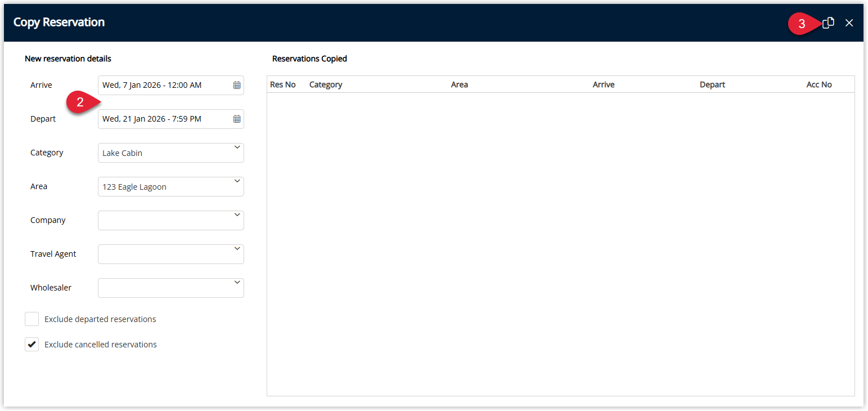Click the Depart column header in table

click(712, 84)
